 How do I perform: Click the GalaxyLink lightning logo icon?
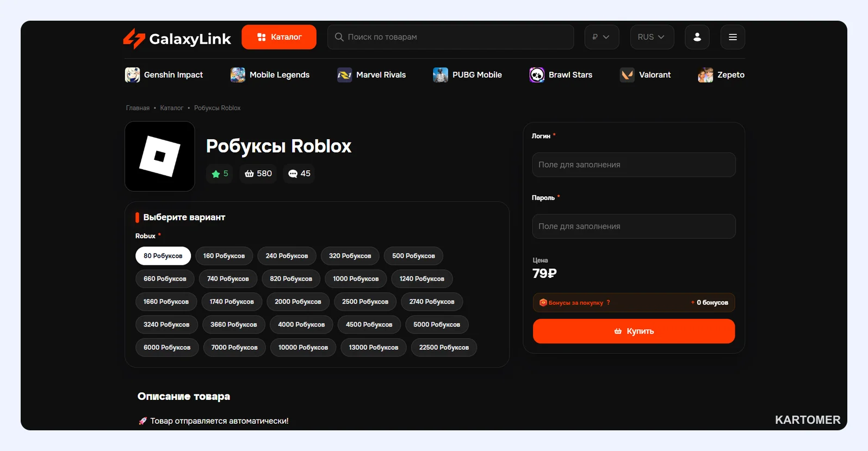coord(134,38)
